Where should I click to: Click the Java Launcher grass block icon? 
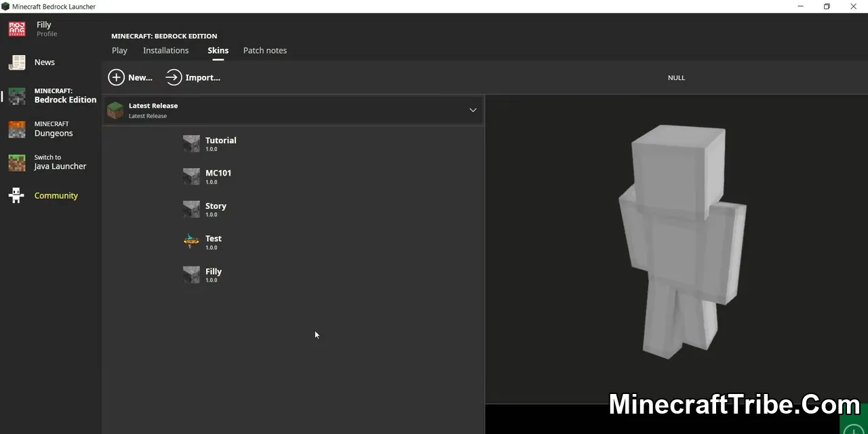(x=17, y=162)
